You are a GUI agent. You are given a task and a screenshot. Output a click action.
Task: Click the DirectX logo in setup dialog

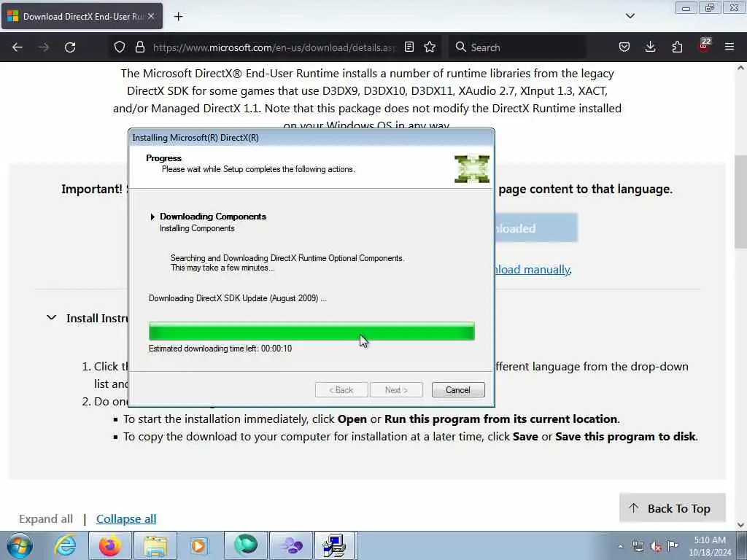pyautogui.click(x=472, y=169)
